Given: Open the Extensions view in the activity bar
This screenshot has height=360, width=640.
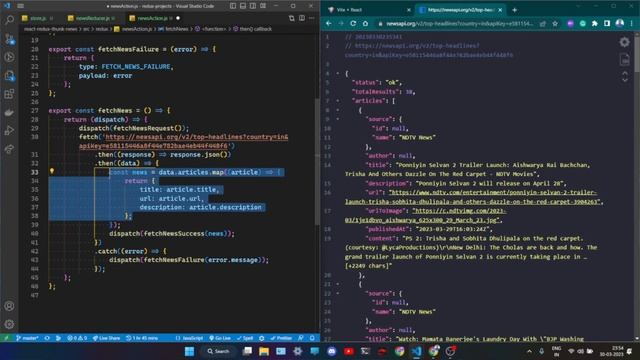Looking at the screenshot, I should pyautogui.click(x=9, y=94).
